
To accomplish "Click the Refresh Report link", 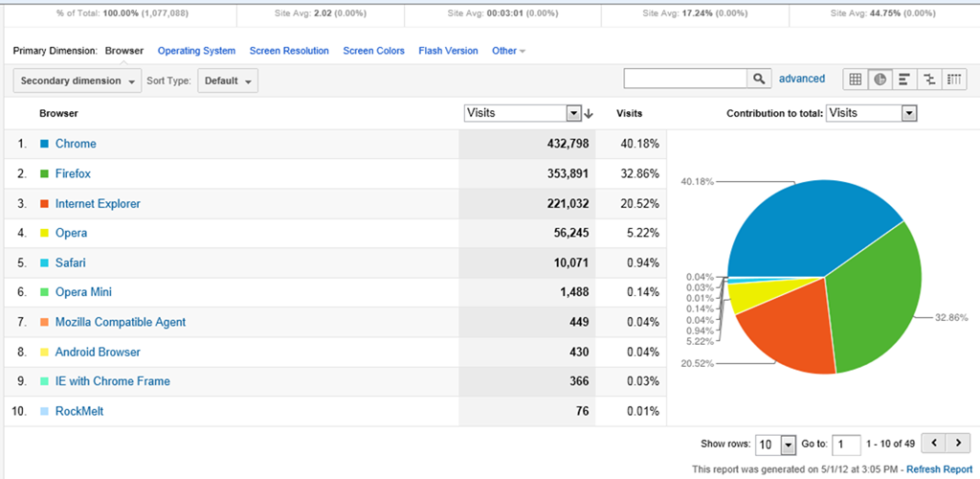I will [940, 469].
